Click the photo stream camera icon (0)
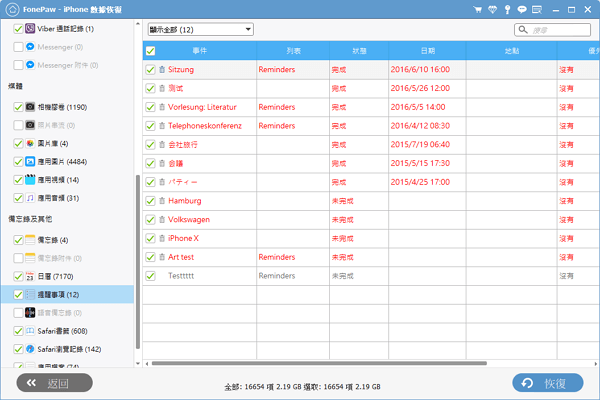 tap(30, 125)
